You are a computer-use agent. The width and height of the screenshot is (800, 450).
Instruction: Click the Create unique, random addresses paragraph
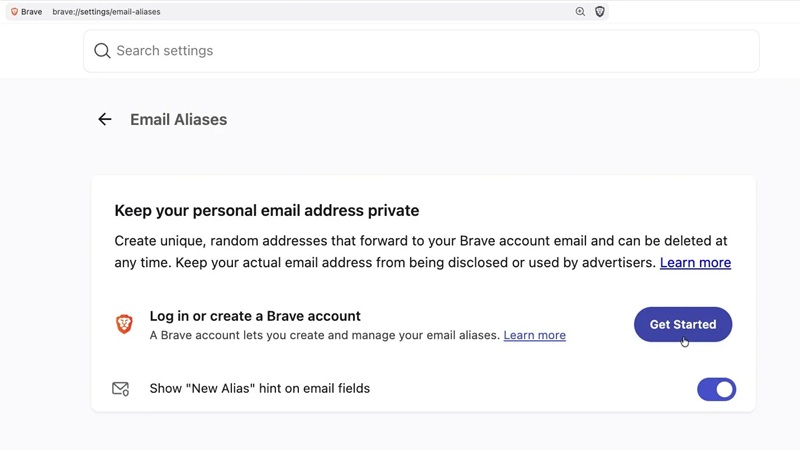point(422,252)
